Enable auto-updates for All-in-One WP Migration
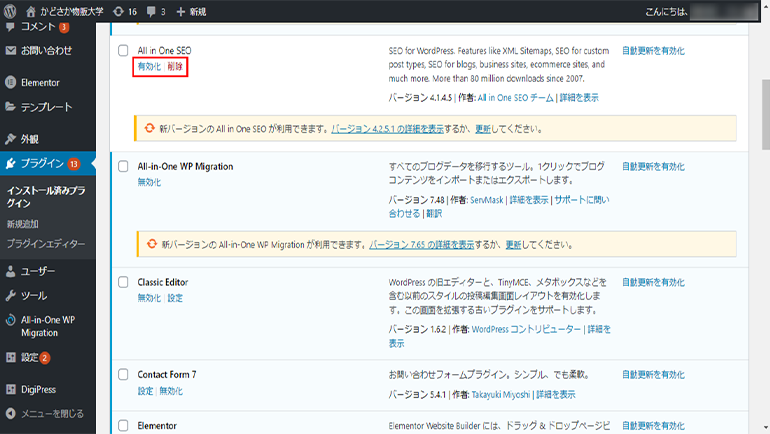770x434 pixels. tap(653, 166)
